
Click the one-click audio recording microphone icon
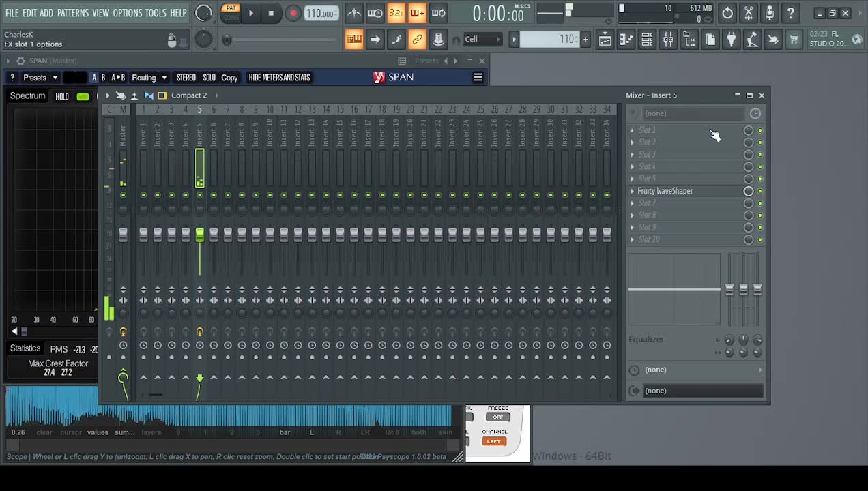[770, 13]
